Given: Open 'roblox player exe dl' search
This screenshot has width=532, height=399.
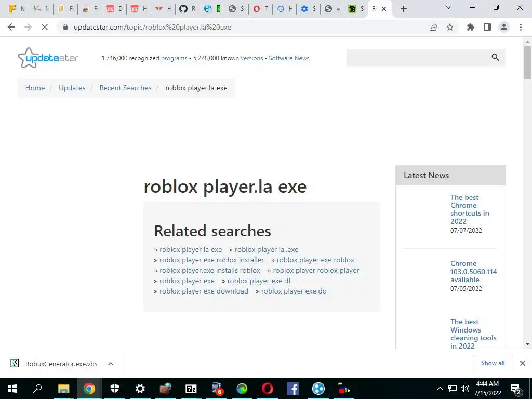Looking at the screenshot, I should pyautogui.click(x=259, y=281).
